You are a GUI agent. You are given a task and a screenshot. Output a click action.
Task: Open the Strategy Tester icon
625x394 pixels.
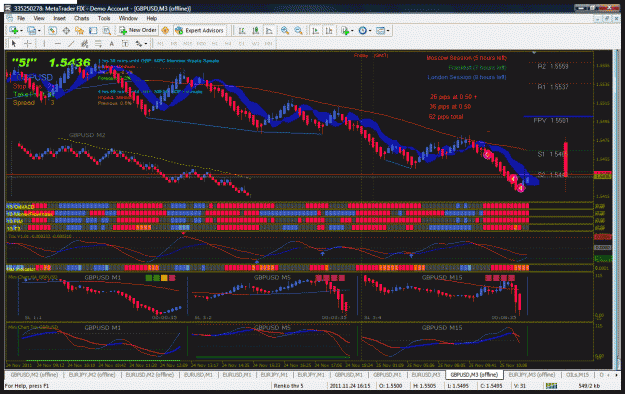106,30
